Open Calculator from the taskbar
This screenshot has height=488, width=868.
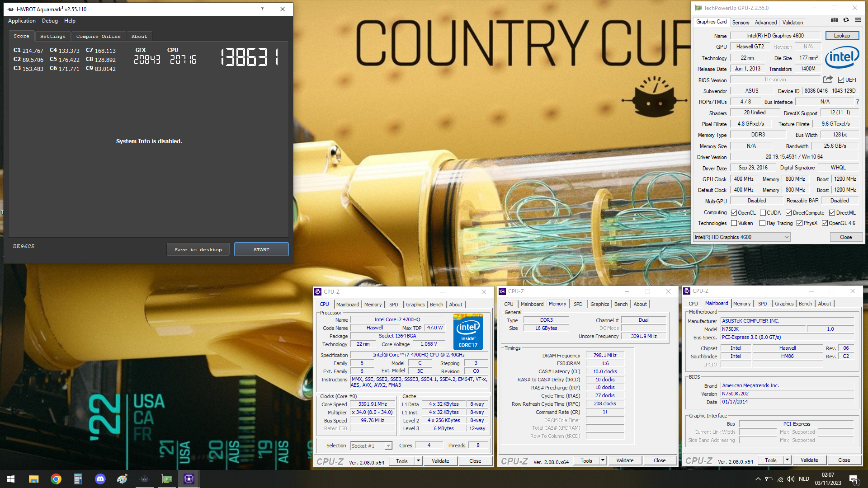point(78,479)
